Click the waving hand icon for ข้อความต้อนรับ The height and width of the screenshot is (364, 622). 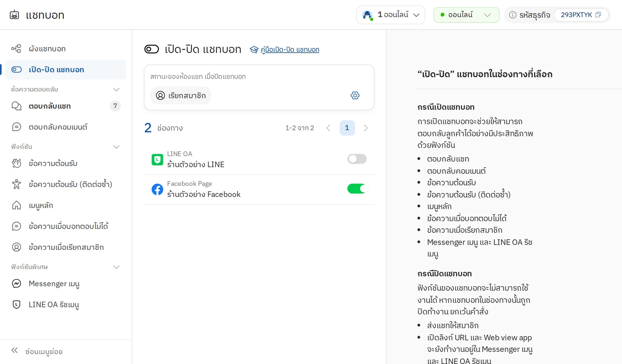[x=16, y=163]
